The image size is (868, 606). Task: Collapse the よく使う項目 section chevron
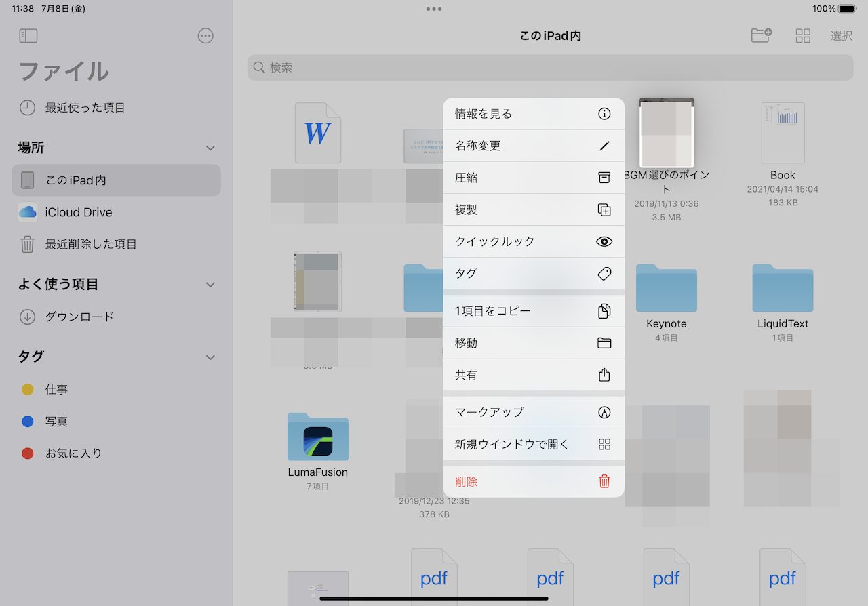[210, 285]
